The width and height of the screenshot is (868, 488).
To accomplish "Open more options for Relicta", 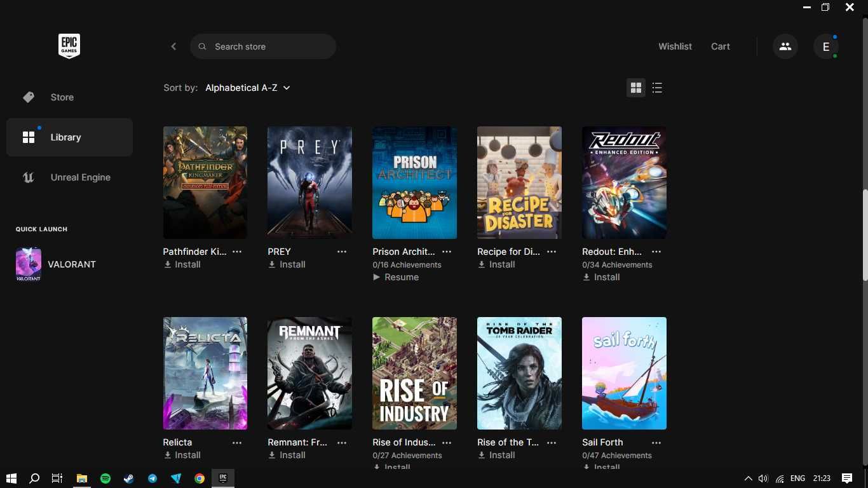I will (237, 442).
